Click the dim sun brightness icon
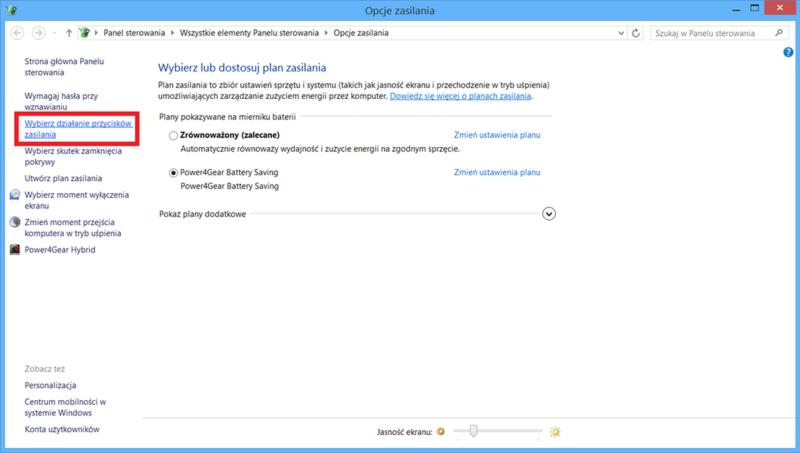Viewport: 800px width, 453px height. click(x=441, y=432)
